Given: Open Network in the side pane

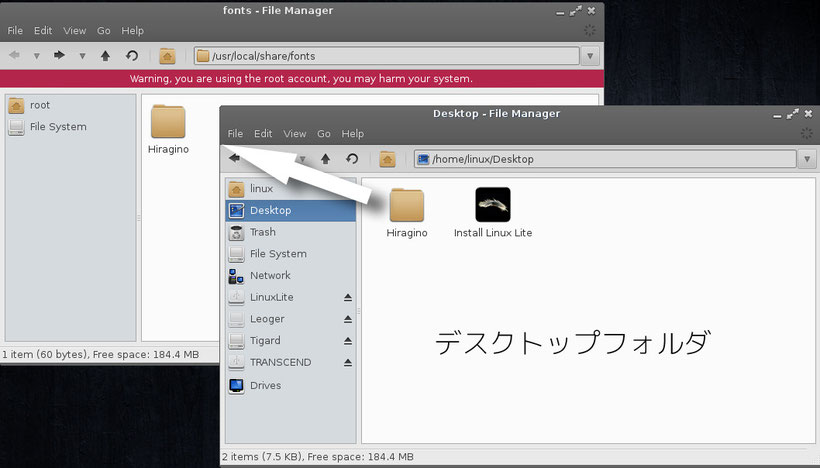Looking at the screenshot, I should click(270, 275).
